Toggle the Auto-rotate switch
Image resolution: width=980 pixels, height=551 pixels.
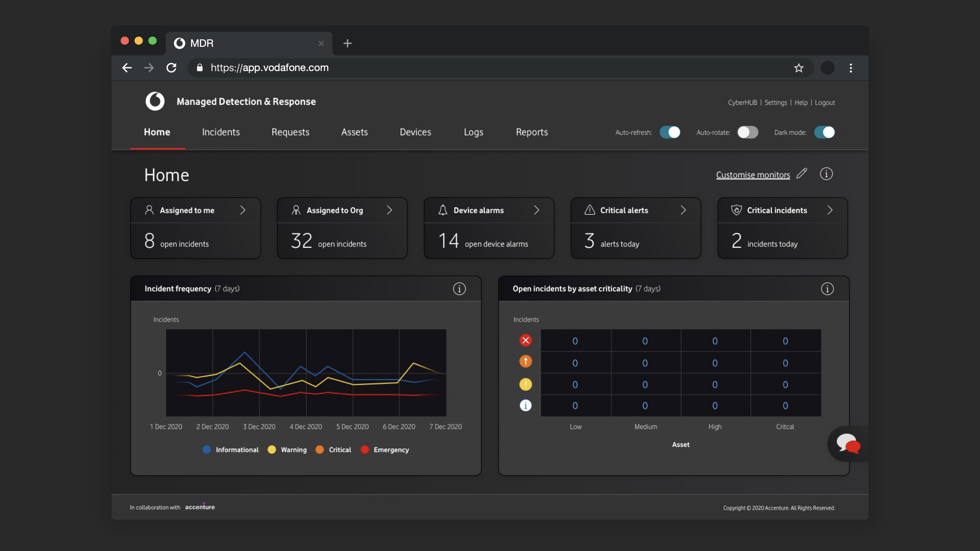pyautogui.click(x=748, y=132)
